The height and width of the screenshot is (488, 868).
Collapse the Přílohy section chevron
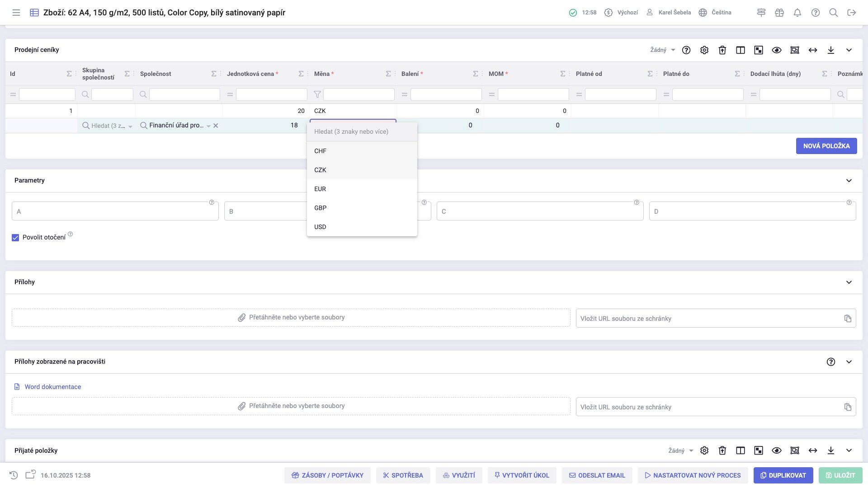849,282
